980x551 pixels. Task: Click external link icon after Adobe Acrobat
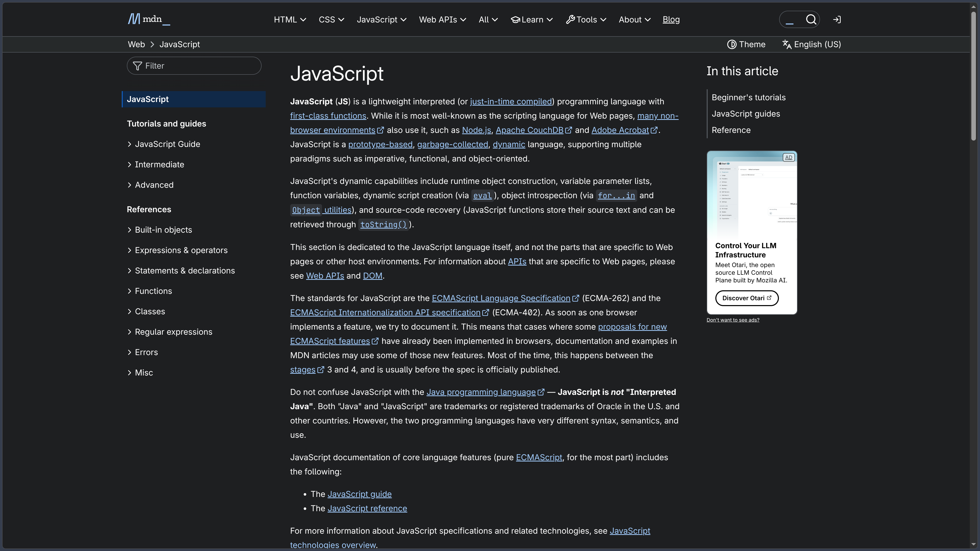(x=654, y=130)
